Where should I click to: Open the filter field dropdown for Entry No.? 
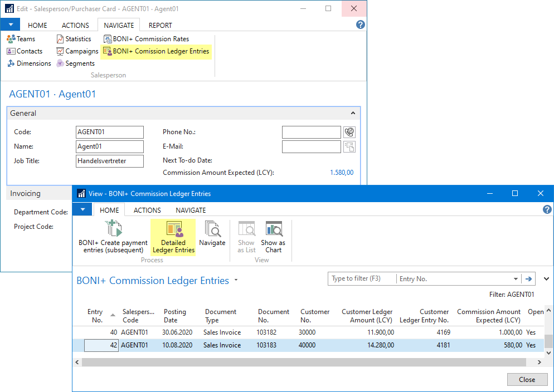pyautogui.click(x=516, y=279)
